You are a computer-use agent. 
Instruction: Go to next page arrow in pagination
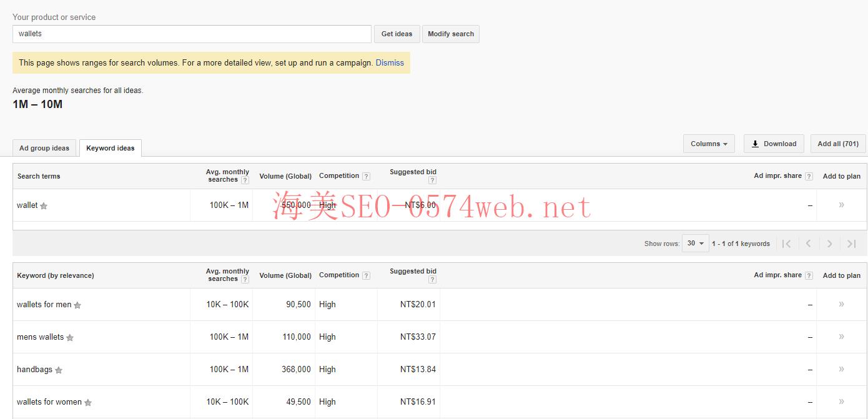(829, 244)
